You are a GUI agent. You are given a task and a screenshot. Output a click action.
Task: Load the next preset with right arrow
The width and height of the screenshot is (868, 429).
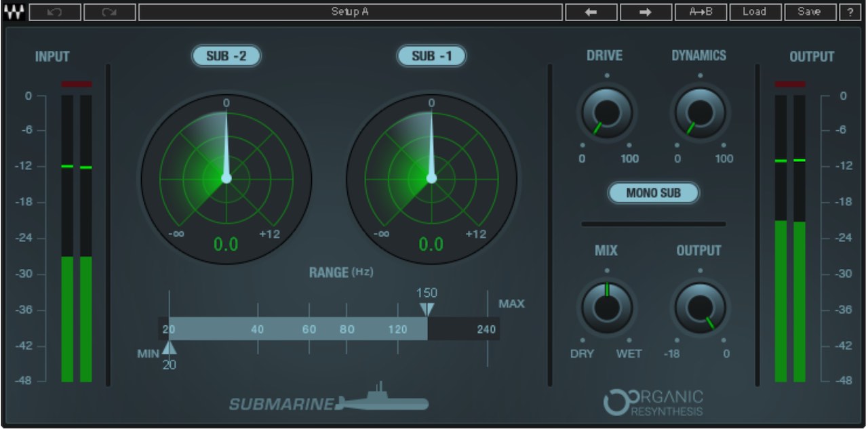click(x=646, y=12)
